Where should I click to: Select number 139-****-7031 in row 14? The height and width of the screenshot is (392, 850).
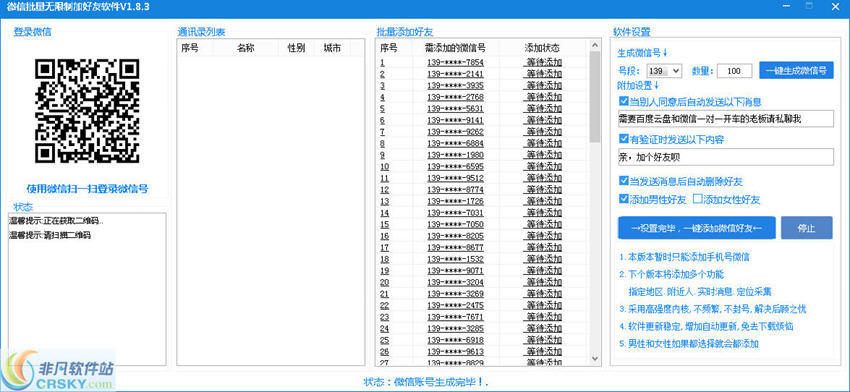[x=455, y=213]
